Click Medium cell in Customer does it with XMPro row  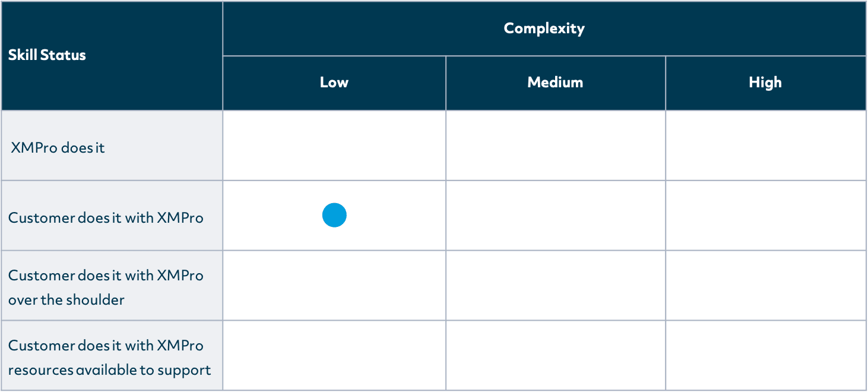click(x=555, y=216)
